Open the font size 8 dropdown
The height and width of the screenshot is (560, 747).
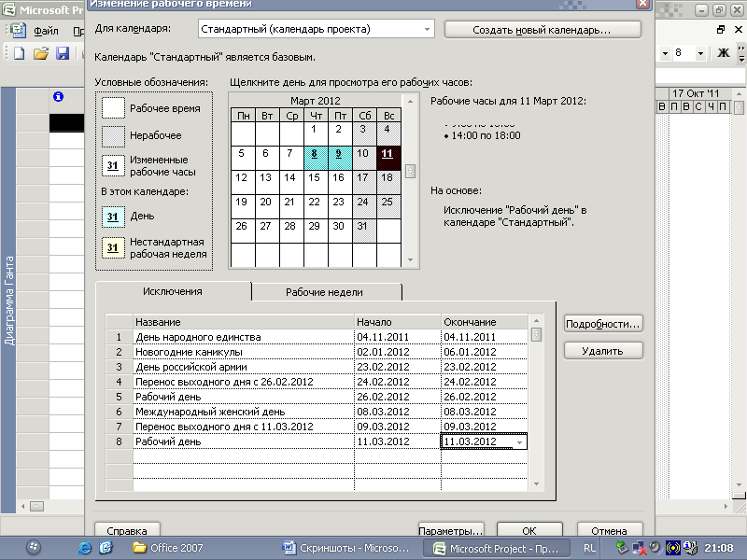(700, 53)
